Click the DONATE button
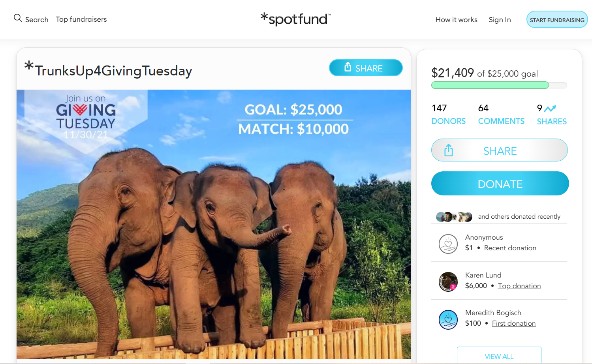This screenshot has width=592, height=364. 500,184
